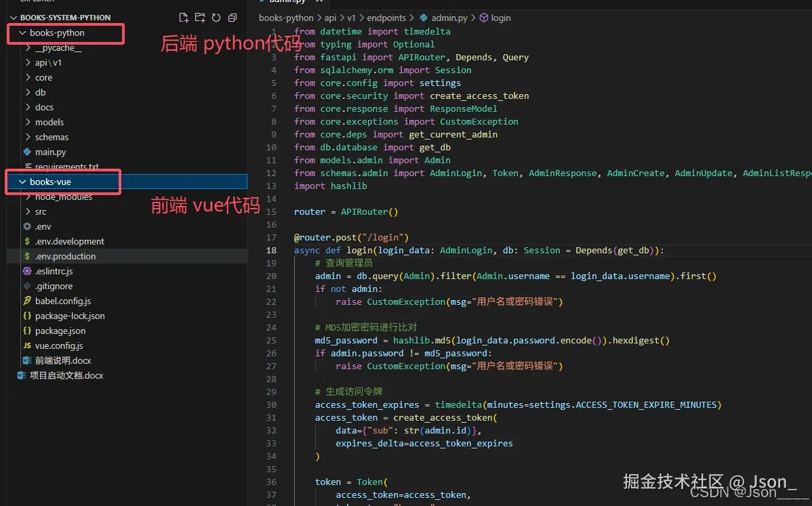Expand the core folder
The width and height of the screenshot is (812, 506).
(28, 78)
